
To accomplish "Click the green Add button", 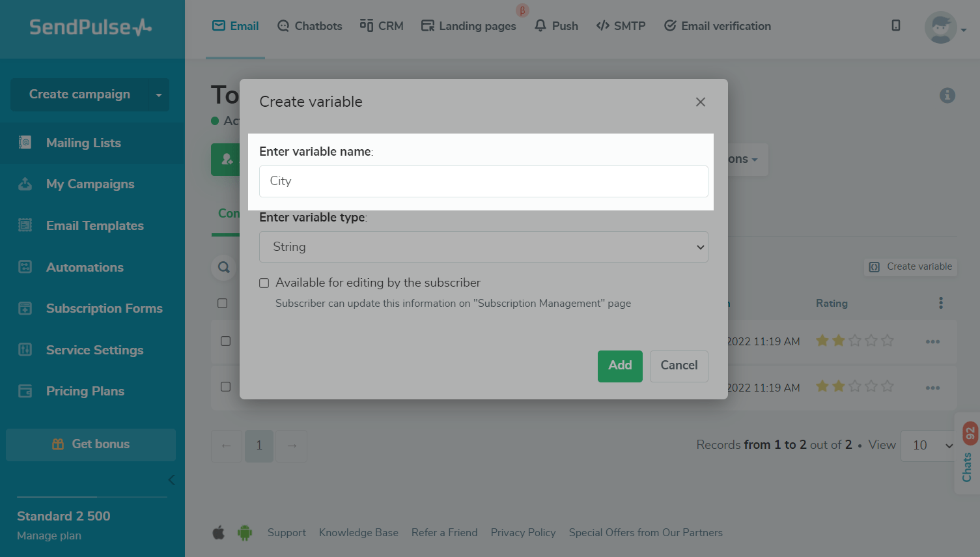I will coord(620,365).
